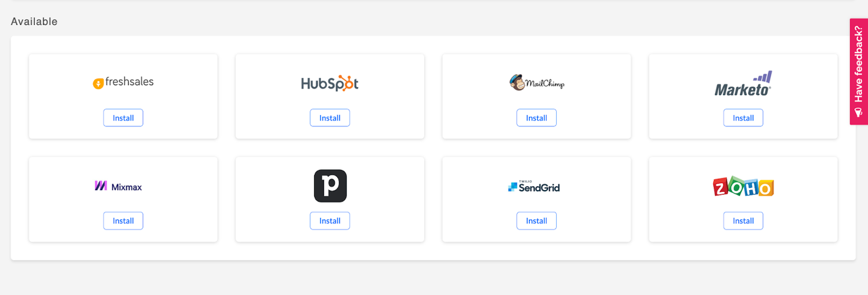The height and width of the screenshot is (295, 868).
Task: Click the megaphone icon on feedback tab
Action: pyautogui.click(x=859, y=111)
